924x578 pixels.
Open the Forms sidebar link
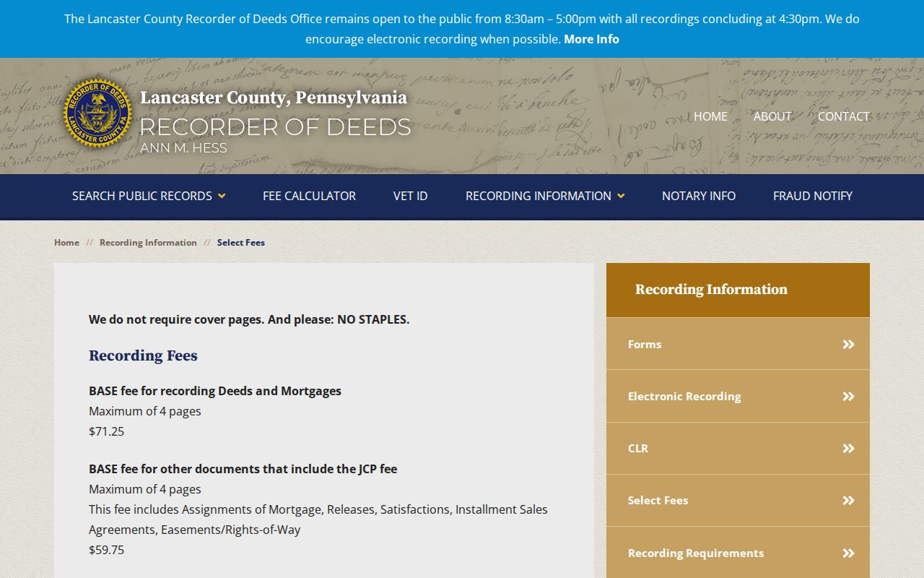tap(738, 344)
